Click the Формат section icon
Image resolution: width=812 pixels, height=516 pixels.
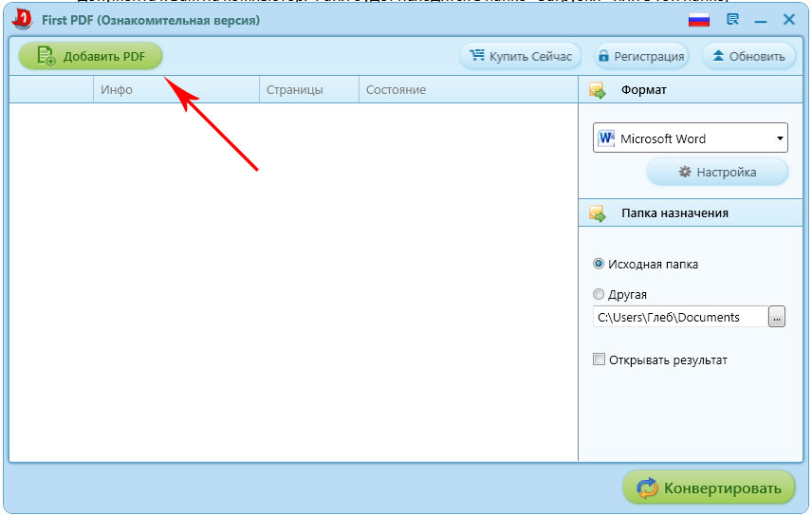coord(597,90)
